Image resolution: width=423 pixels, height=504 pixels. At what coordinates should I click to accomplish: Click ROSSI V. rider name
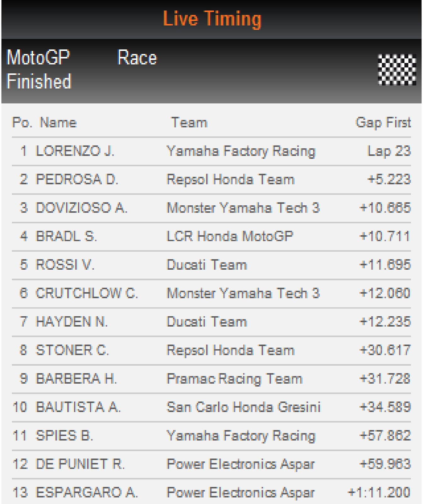coord(65,265)
